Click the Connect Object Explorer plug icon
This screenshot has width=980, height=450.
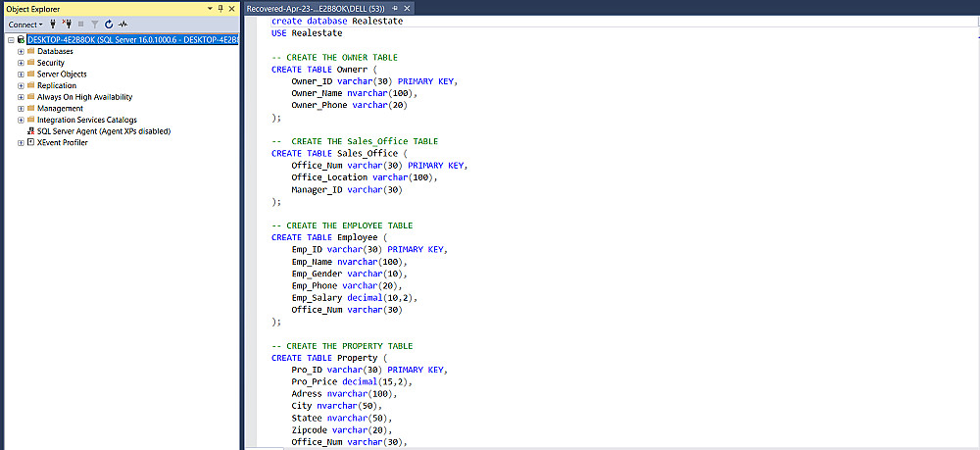pos(53,25)
